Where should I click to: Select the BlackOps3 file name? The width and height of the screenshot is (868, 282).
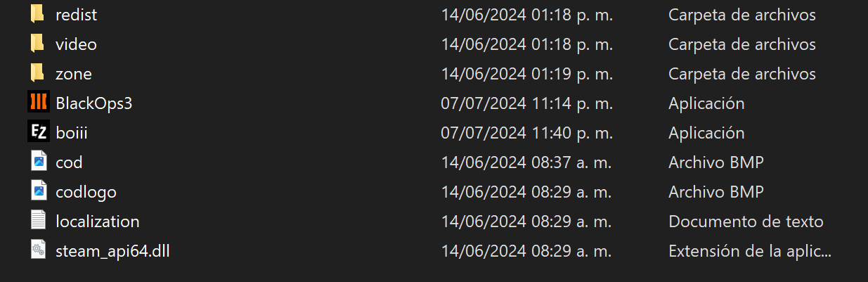point(94,103)
